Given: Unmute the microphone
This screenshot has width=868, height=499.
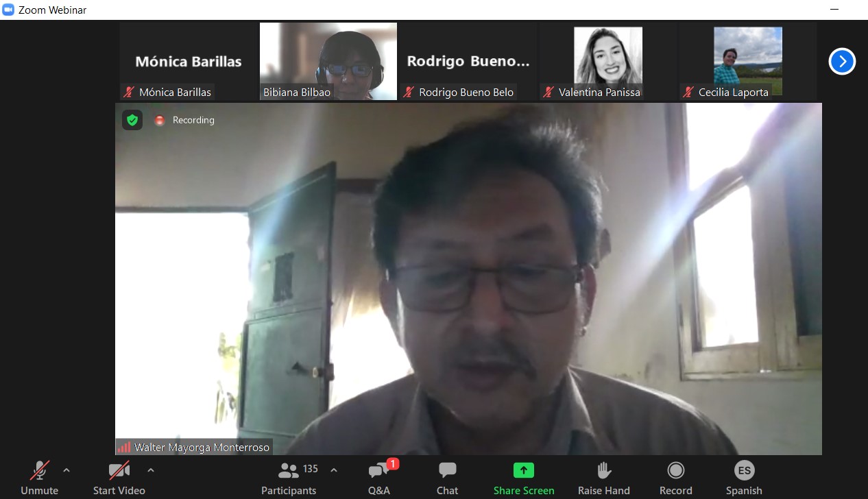Looking at the screenshot, I should (39, 478).
